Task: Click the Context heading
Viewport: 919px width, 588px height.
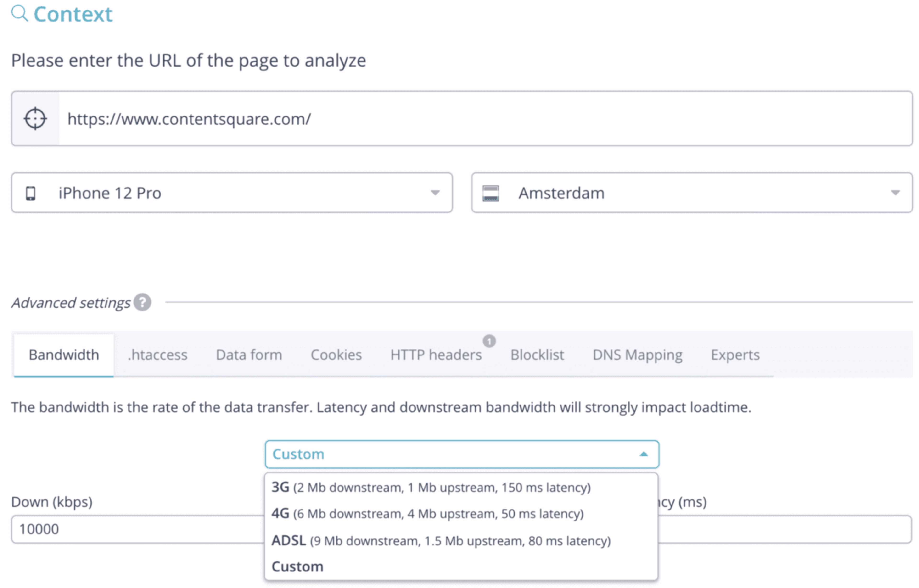Action: [73, 15]
